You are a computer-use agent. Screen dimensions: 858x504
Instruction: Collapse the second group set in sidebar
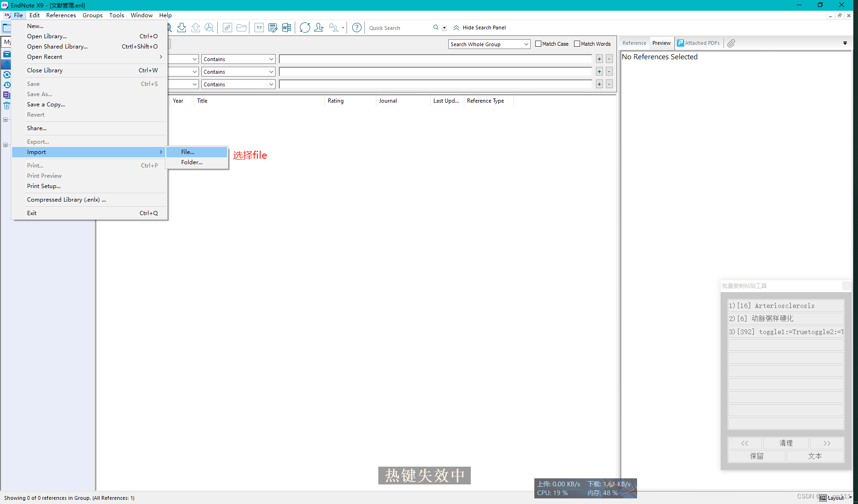5,145
